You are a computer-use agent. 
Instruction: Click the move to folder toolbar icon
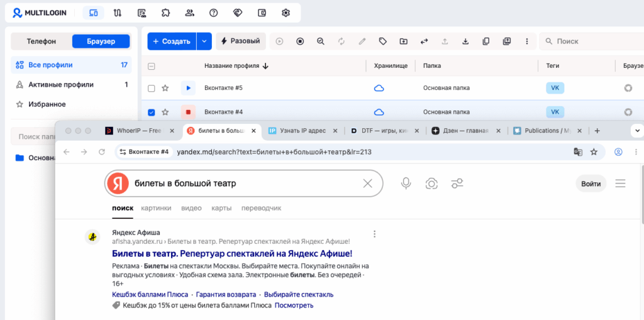tap(403, 41)
